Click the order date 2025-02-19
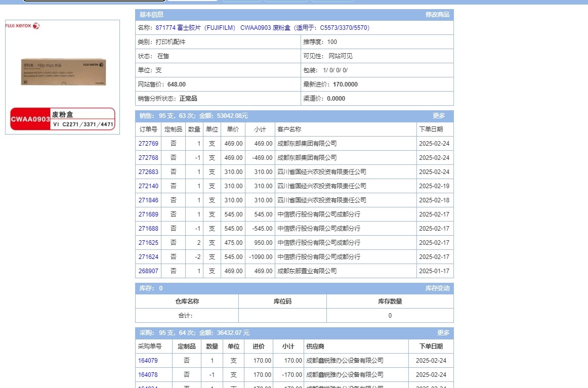 pyautogui.click(x=434, y=186)
